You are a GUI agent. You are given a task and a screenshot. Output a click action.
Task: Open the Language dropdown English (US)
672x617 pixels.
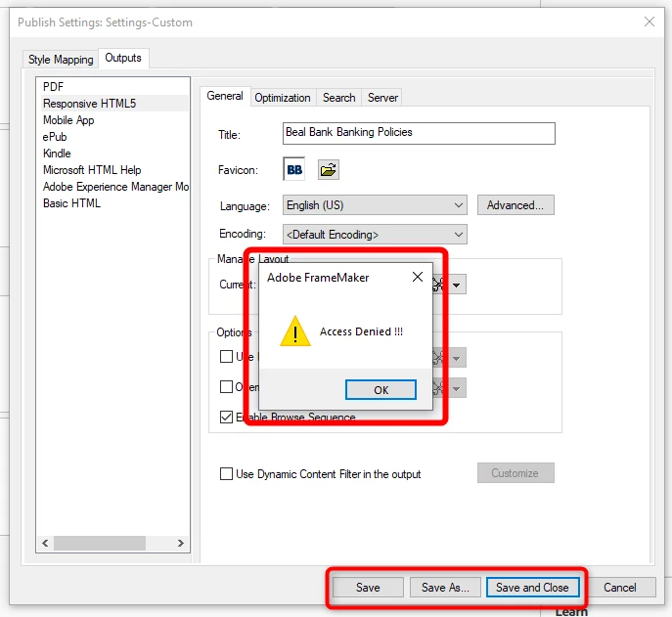click(375, 205)
